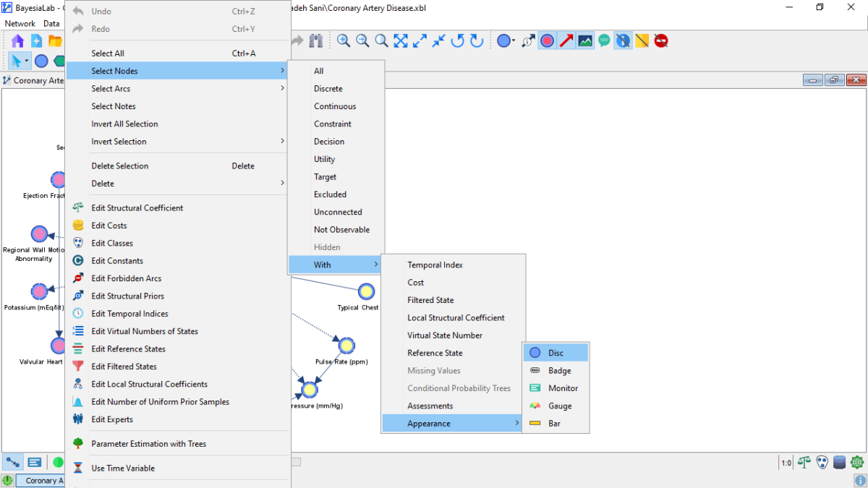Select nodes with Filtered State
Image resolution: width=868 pixels, height=488 pixels.
453,300
